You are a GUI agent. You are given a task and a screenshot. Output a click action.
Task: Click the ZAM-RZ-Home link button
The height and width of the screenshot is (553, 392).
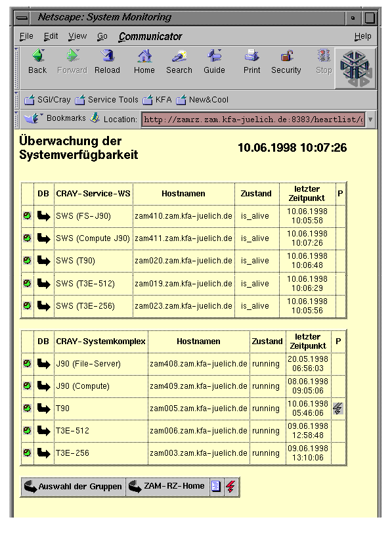pyautogui.click(x=167, y=487)
